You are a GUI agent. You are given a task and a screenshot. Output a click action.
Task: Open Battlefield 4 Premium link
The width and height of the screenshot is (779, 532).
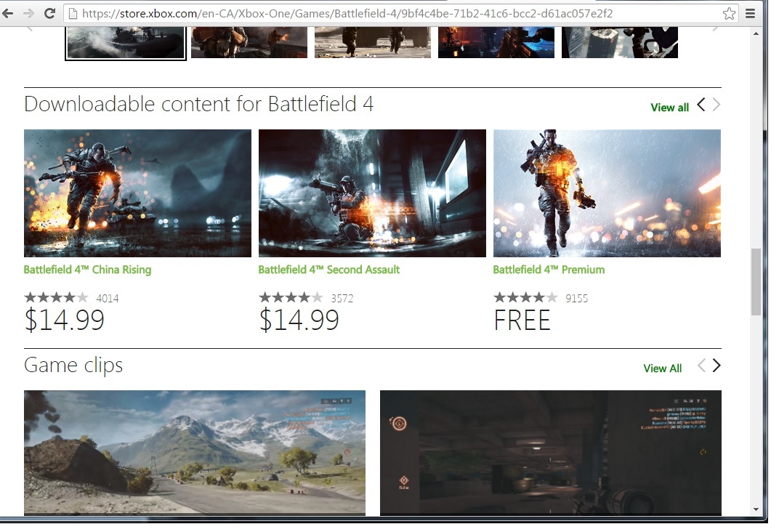point(549,270)
